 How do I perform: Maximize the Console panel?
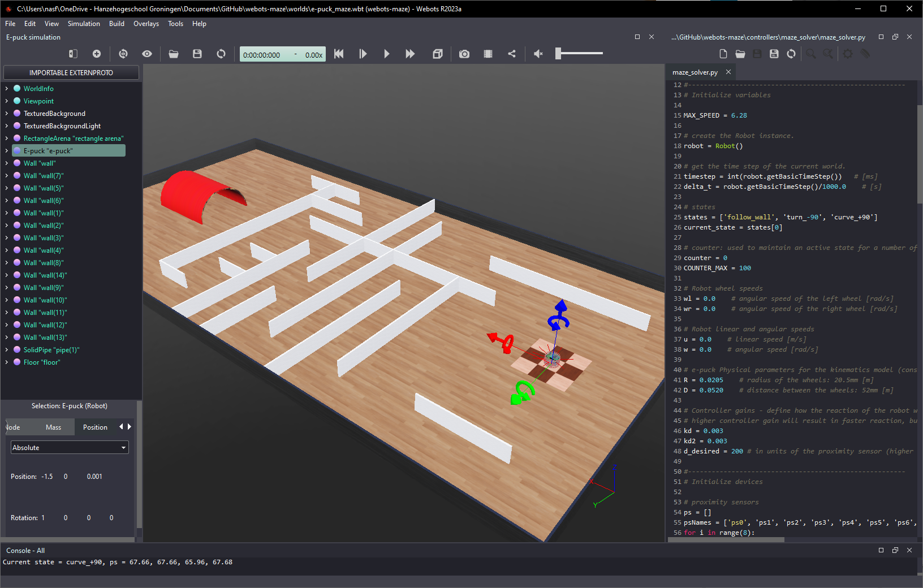click(x=881, y=550)
